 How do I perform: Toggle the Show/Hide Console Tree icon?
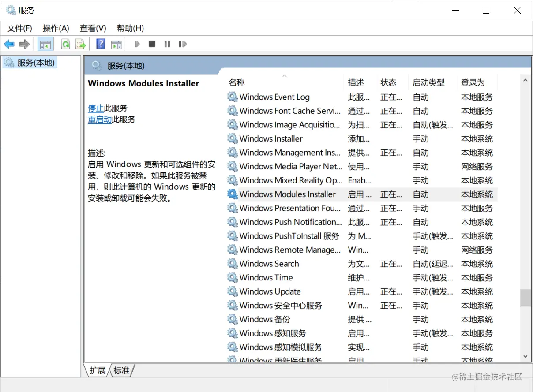[x=45, y=44]
